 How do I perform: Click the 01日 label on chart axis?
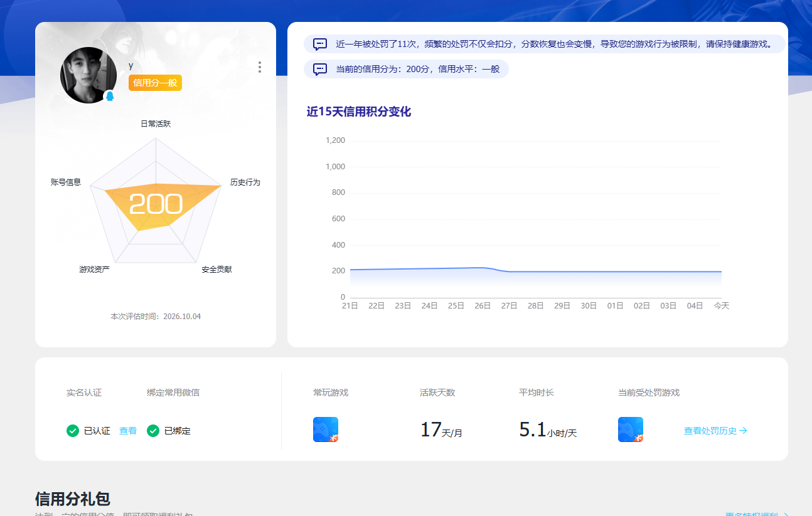(x=615, y=306)
